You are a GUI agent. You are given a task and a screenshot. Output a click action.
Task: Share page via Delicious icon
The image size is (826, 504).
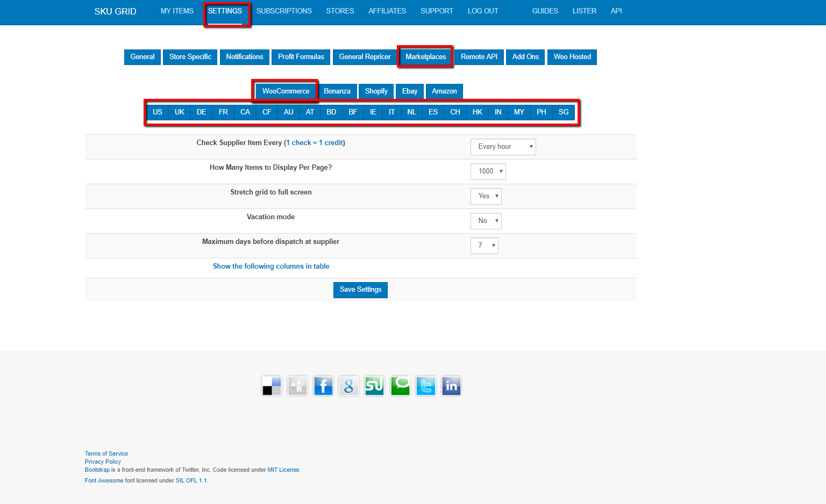point(272,386)
